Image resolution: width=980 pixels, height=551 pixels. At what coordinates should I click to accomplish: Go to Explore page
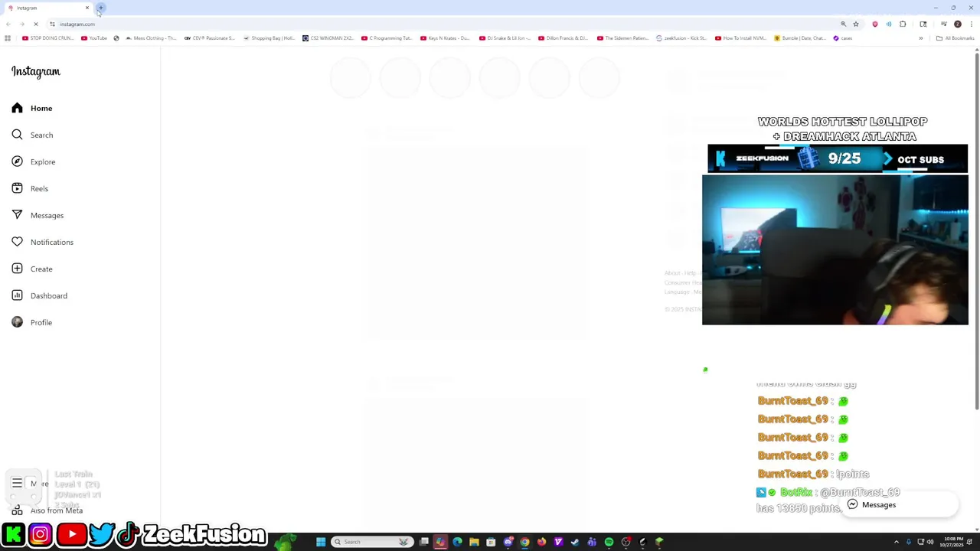[x=33, y=161]
